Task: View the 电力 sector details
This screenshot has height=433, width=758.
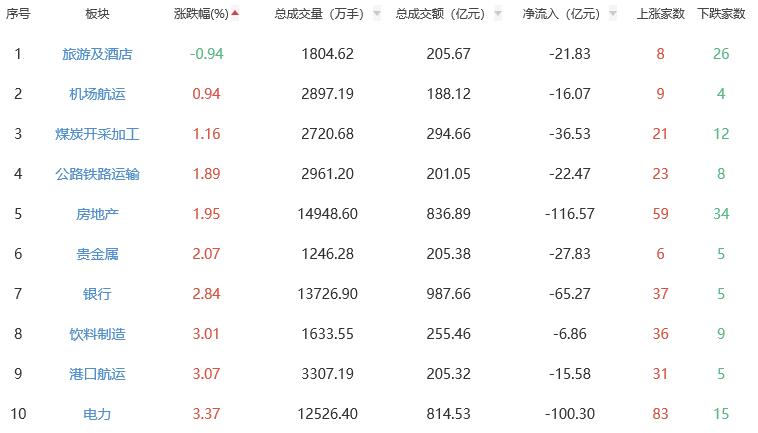Action: point(97,414)
